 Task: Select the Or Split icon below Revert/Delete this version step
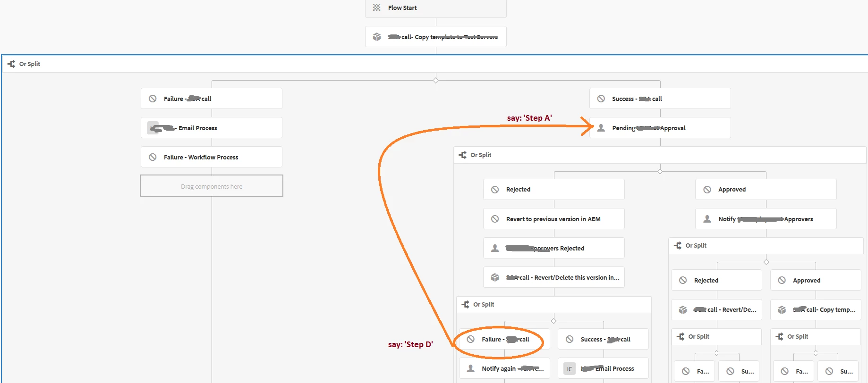point(466,304)
